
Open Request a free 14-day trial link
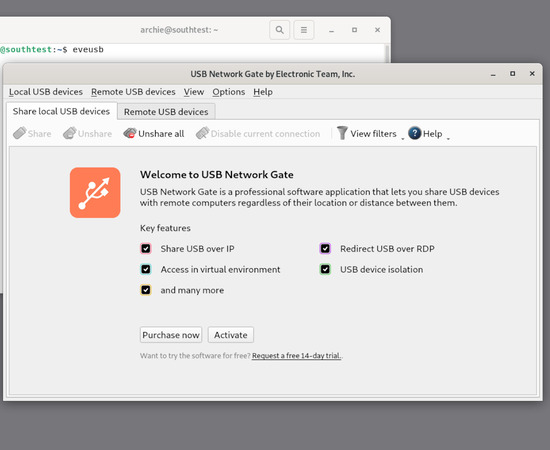pyautogui.click(x=296, y=356)
